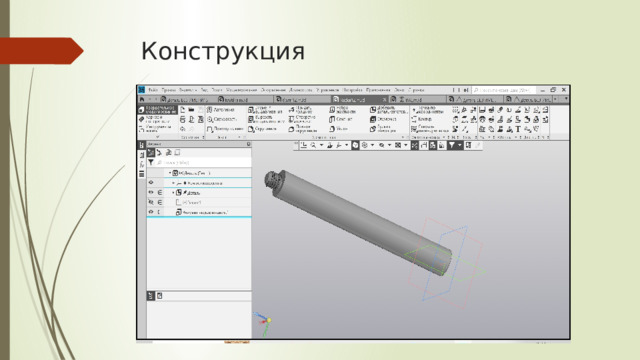Show the hidden Эскиз1 row via its eye
Screen dimensions: 640x360
coord(151,202)
